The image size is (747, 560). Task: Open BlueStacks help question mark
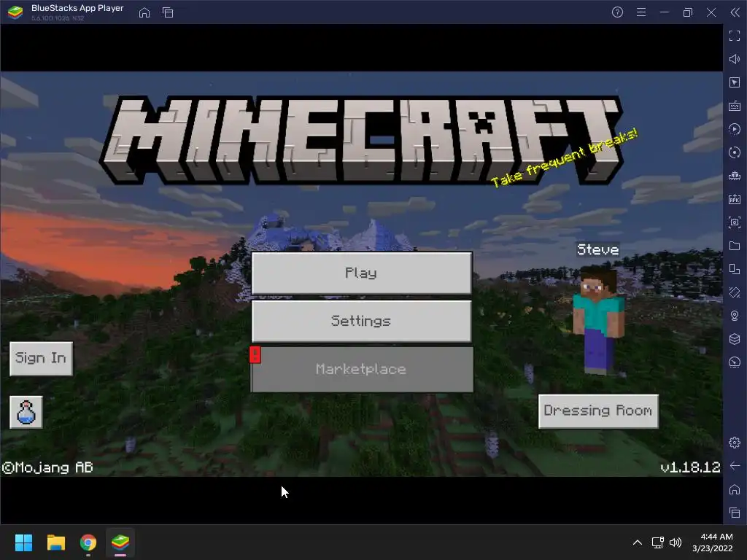(617, 12)
